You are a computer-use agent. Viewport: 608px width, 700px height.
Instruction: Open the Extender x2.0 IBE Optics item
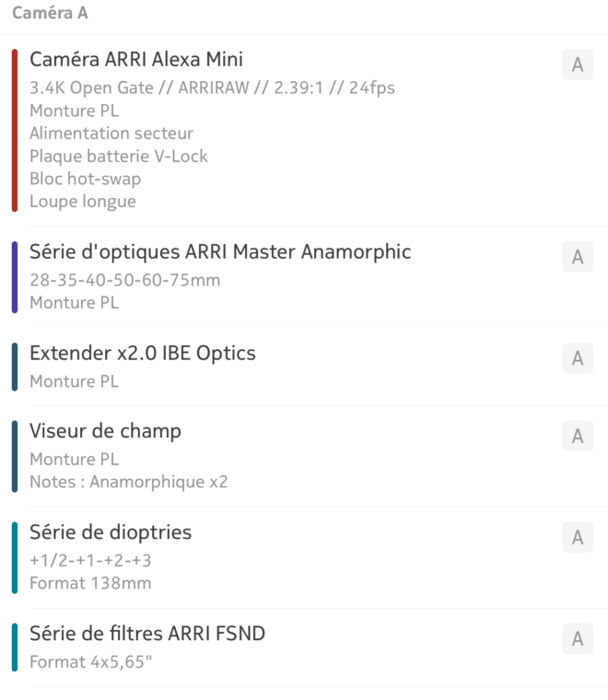click(x=304, y=367)
